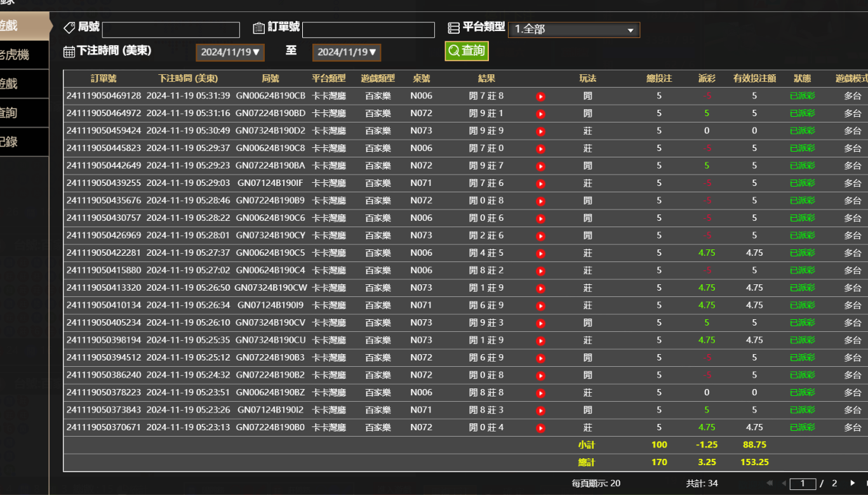The width and height of the screenshot is (868, 495).
Task: Click the 訂單號 text input box
Action: pyautogui.click(x=368, y=30)
